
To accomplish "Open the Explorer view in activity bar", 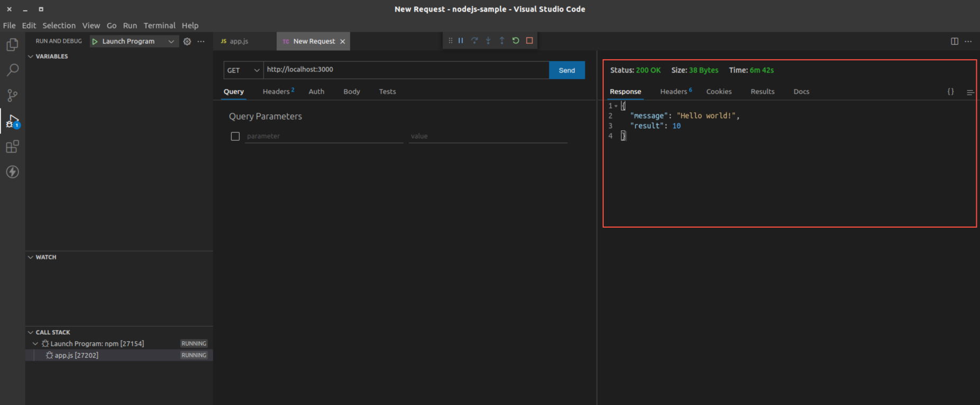I will tap(12, 44).
